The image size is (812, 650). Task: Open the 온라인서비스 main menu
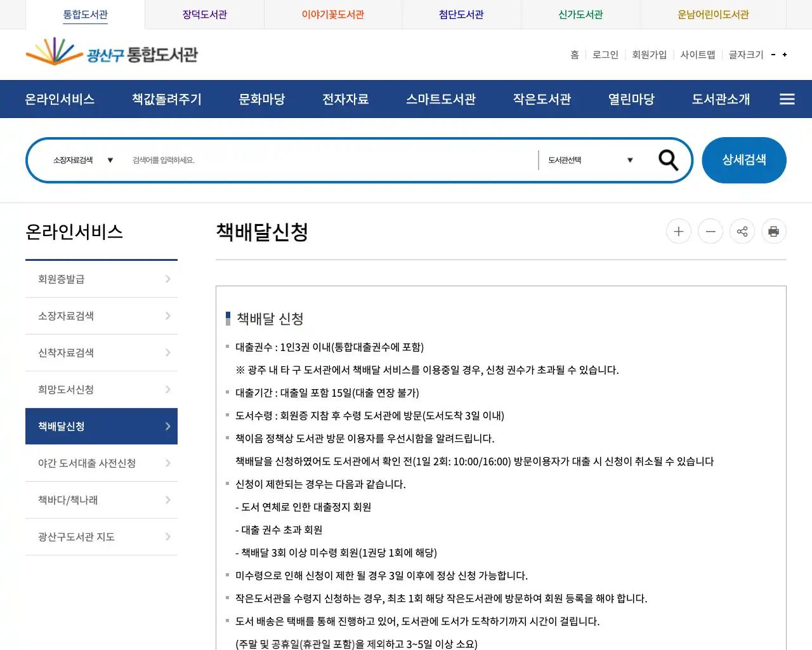tap(60, 99)
